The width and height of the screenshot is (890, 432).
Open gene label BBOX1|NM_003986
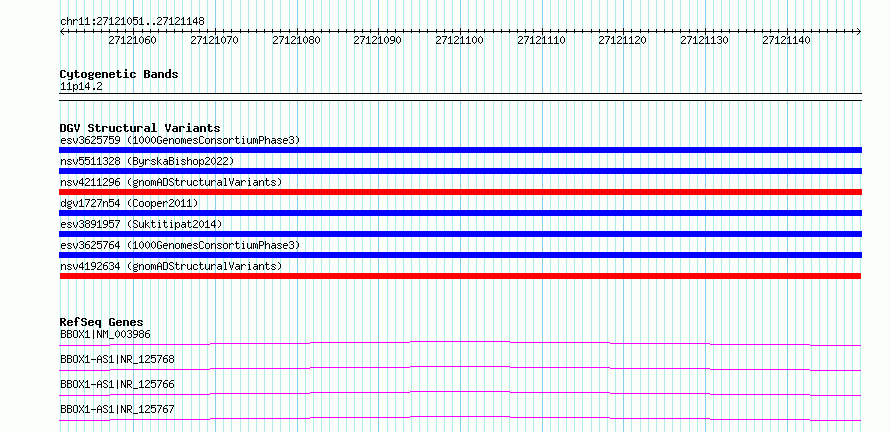pyautogui.click(x=106, y=334)
